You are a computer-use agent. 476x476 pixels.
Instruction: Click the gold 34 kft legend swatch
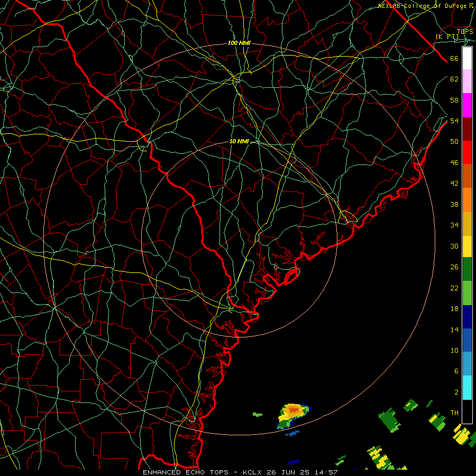(x=467, y=223)
